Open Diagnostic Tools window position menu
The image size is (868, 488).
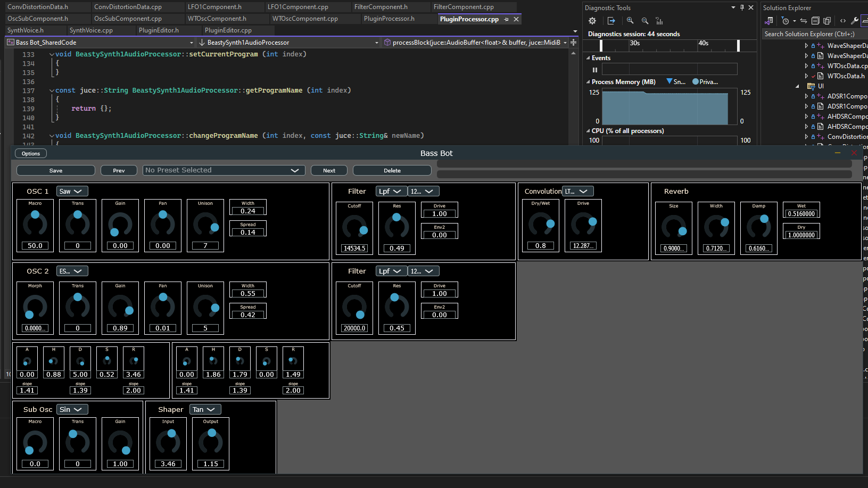733,7
